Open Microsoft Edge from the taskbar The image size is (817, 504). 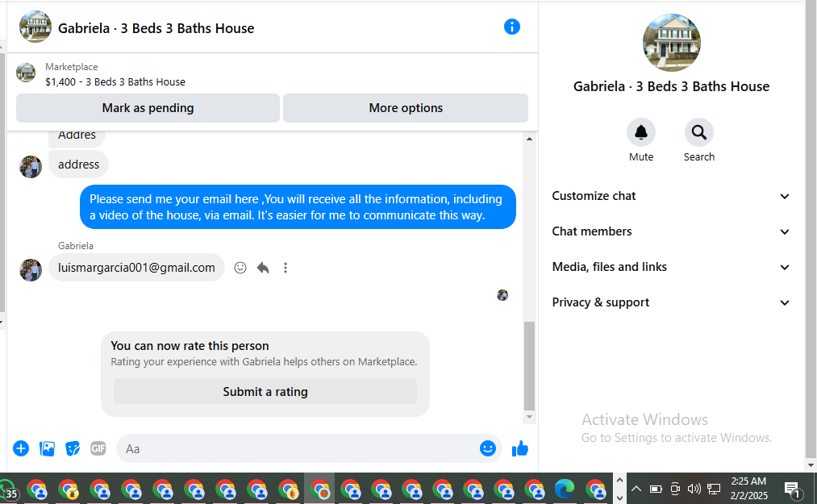(565, 489)
